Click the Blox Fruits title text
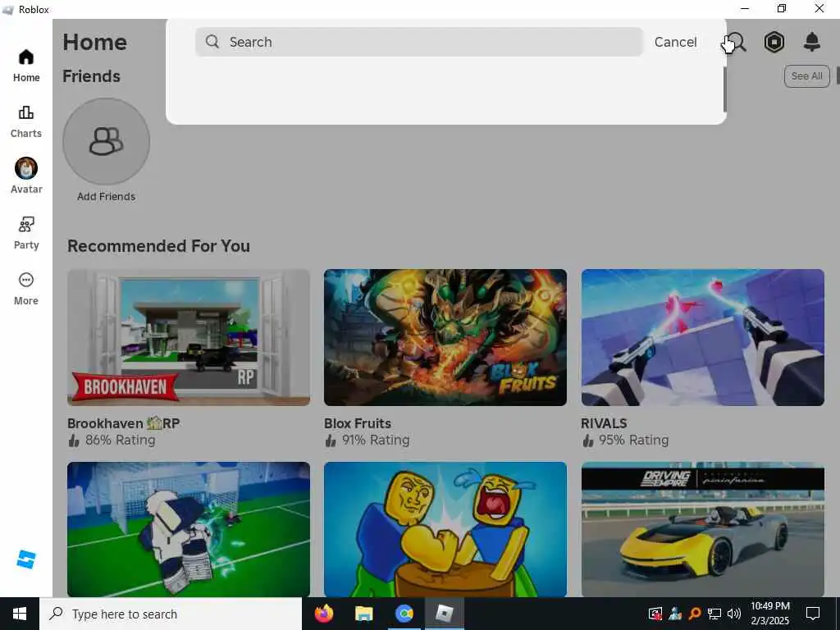Image resolution: width=840 pixels, height=630 pixels. 358,423
